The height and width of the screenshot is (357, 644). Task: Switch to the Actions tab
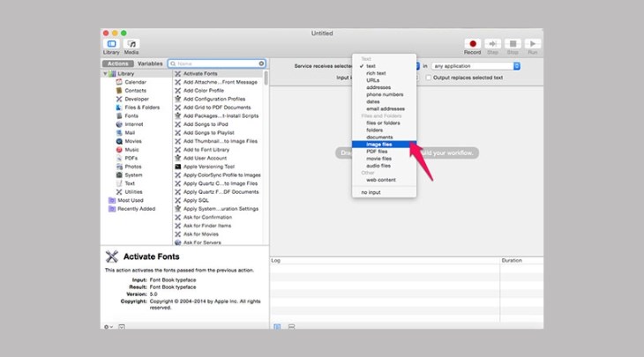tap(118, 63)
